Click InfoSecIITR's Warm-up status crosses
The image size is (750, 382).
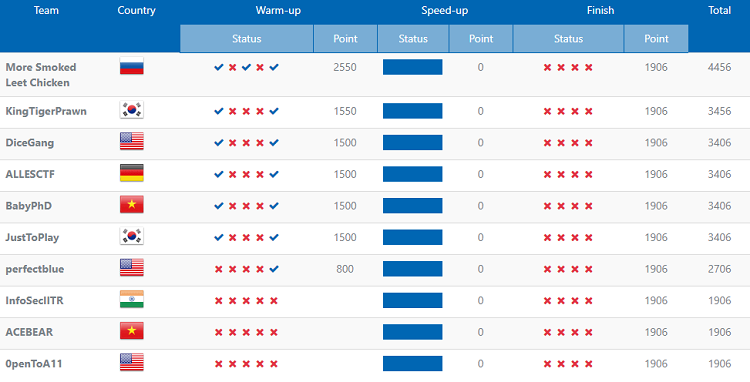coord(246,301)
